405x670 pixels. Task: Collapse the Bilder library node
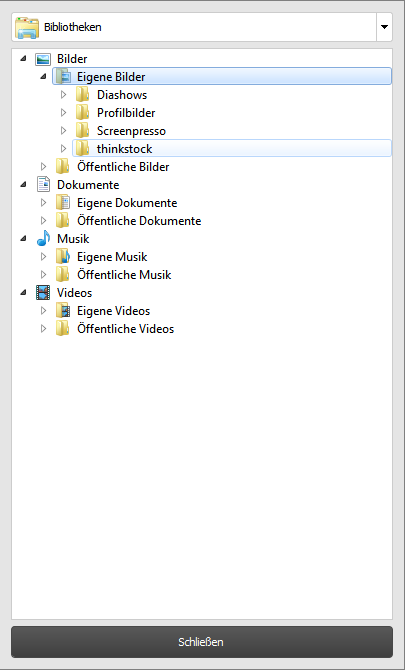click(23, 59)
